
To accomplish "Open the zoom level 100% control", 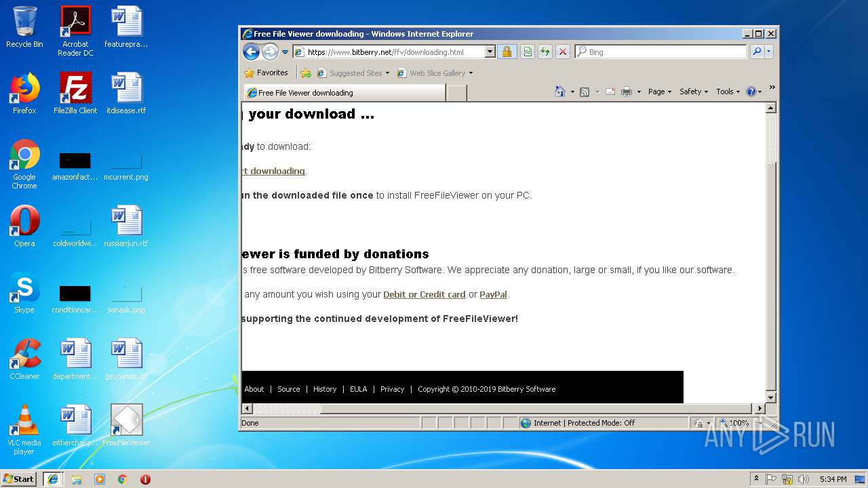I will (x=738, y=423).
